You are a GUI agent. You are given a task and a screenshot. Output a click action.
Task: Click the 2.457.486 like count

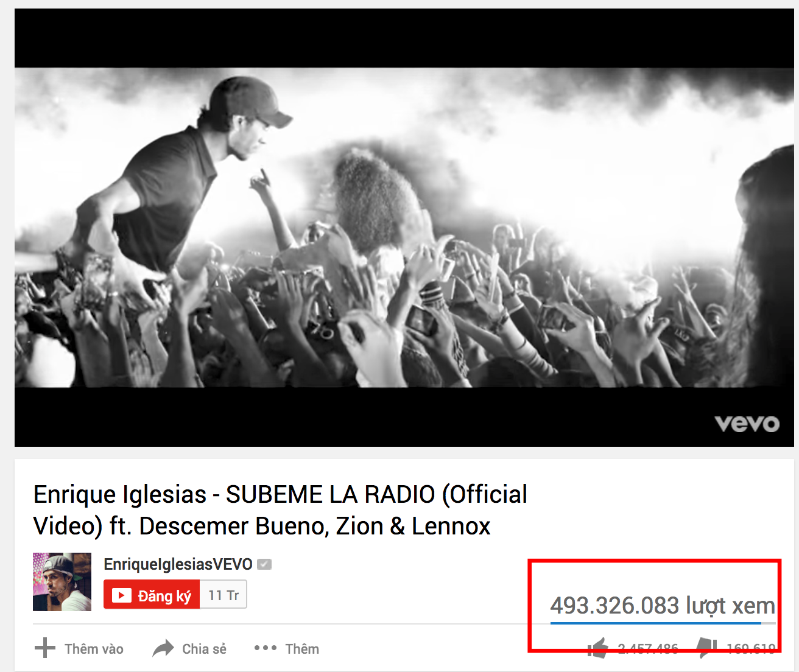[648, 649]
